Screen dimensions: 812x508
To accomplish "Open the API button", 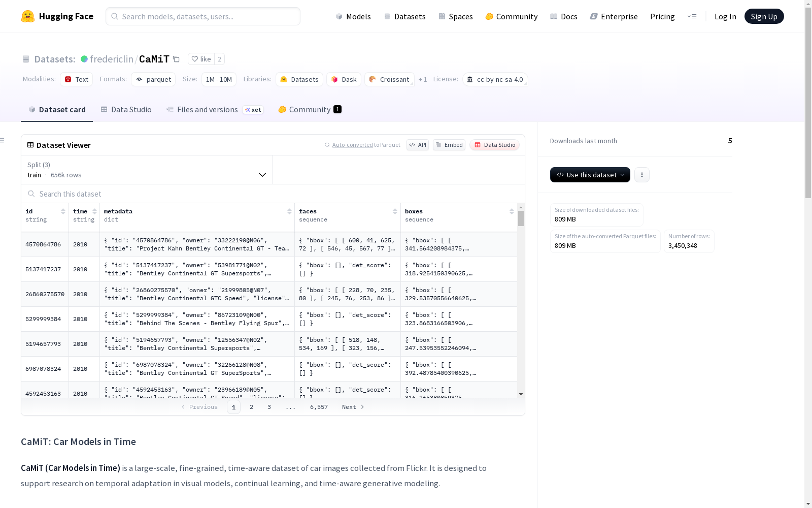I will [418, 145].
